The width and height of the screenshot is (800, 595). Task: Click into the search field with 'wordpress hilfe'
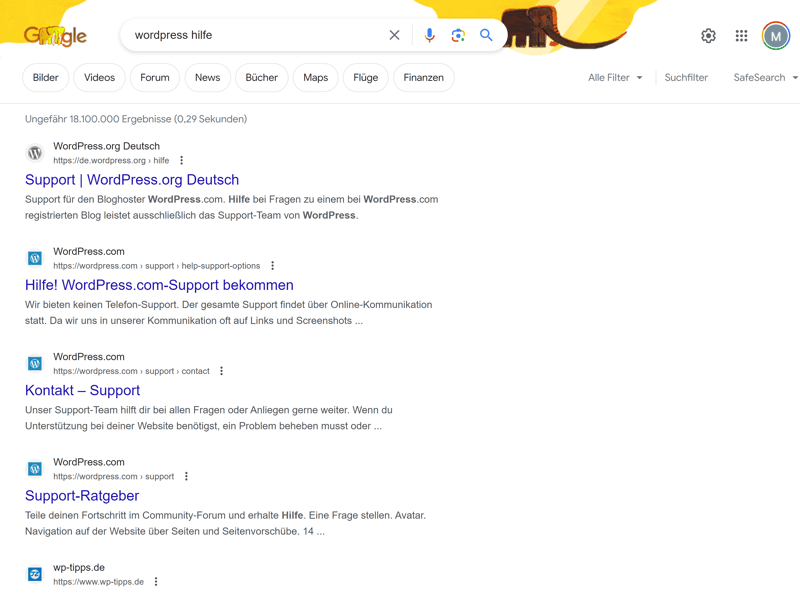click(x=250, y=35)
